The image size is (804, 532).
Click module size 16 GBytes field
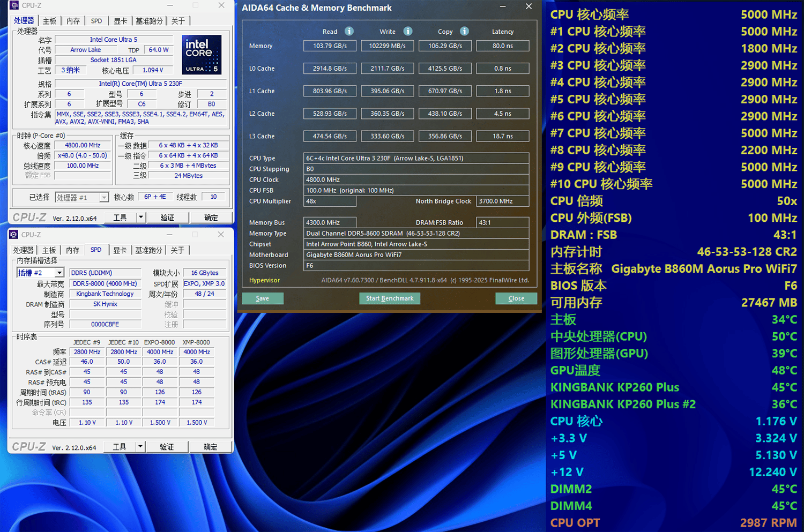click(x=205, y=273)
